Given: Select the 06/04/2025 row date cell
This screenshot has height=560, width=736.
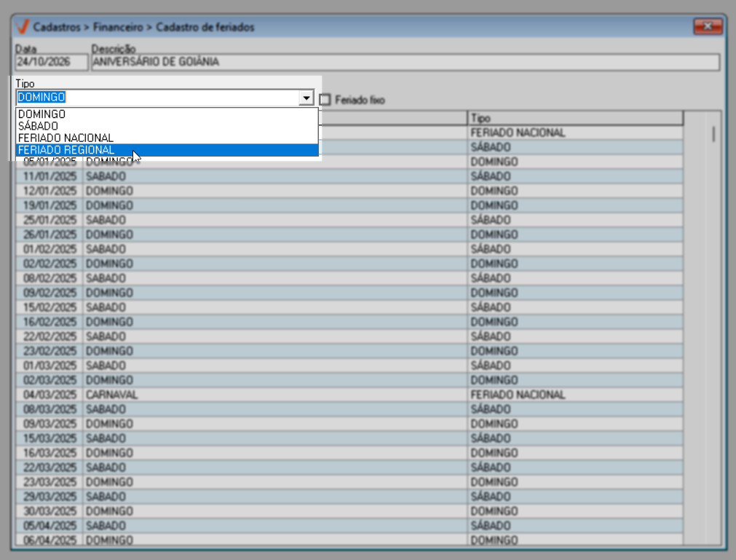Looking at the screenshot, I should pyautogui.click(x=50, y=540).
